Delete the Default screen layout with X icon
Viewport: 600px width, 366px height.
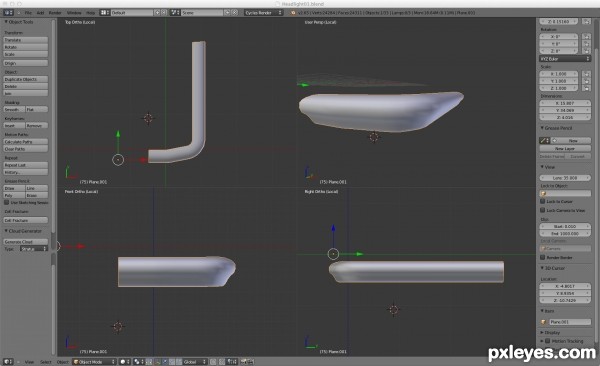coord(164,13)
